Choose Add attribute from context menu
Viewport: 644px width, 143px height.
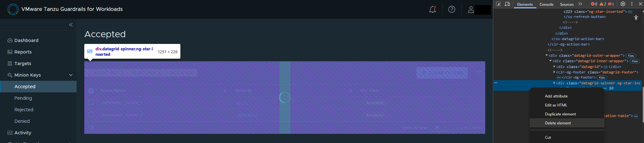[567, 96]
